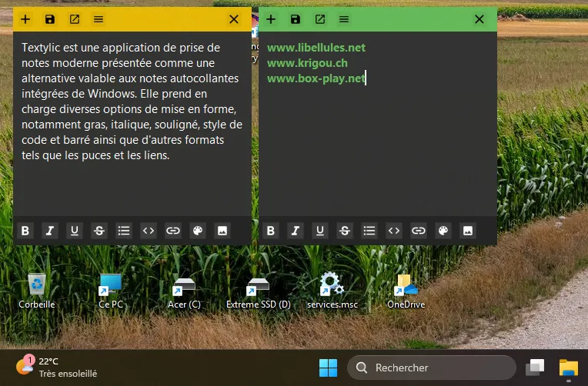Apply strikethrough in the yellow note
Viewport: 588px width, 386px height.
[99, 231]
